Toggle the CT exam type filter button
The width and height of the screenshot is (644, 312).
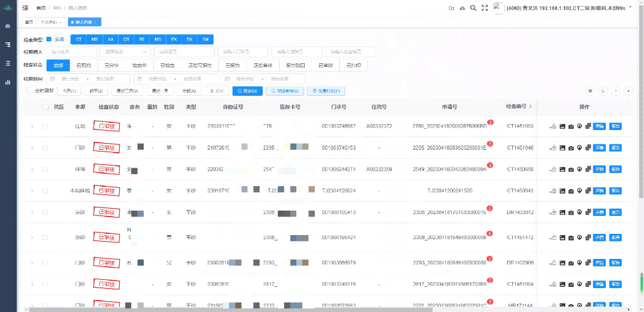point(79,39)
